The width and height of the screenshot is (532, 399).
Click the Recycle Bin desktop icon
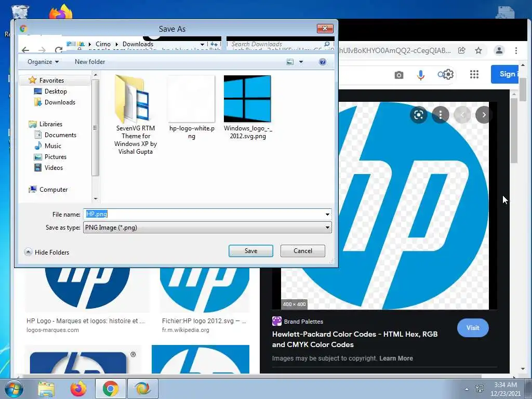click(x=20, y=12)
